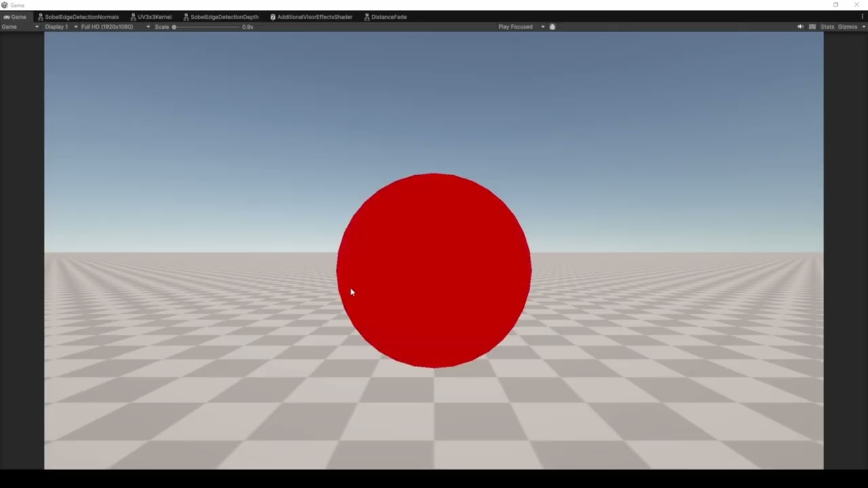Screen dimensions: 868x488
Task: Click the Unity logo in title bar
Action: (x=5, y=5)
